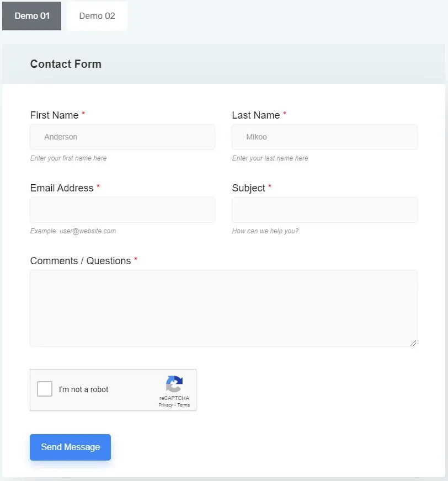Click the Contact Form heading
This screenshot has height=481, width=448.
(x=66, y=64)
